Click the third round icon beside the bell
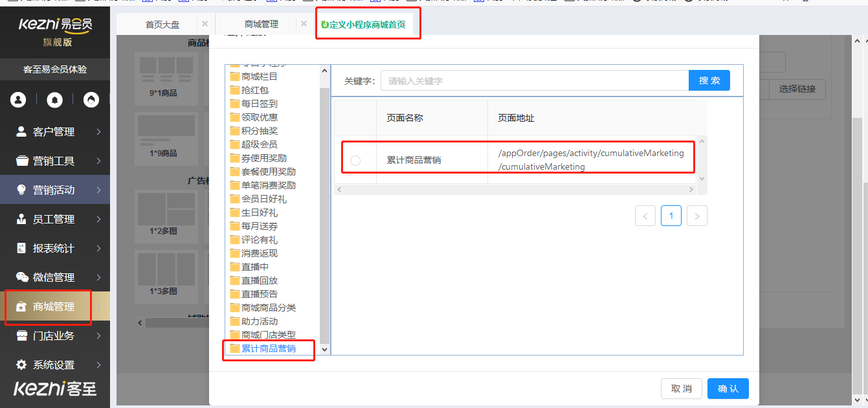The height and width of the screenshot is (408, 868). coord(91,100)
